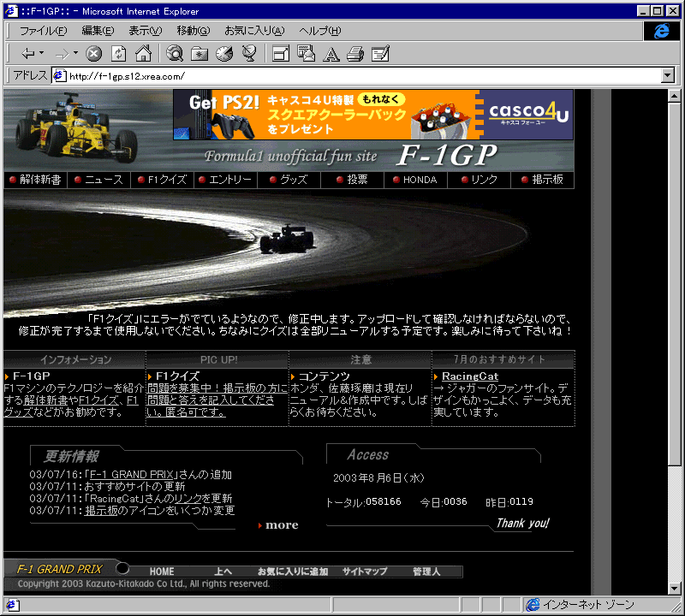Image resolution: width=685 pixels, height=616 pixels.
Task: Print the page with the Print icon
Action: (x=355, y=54)
